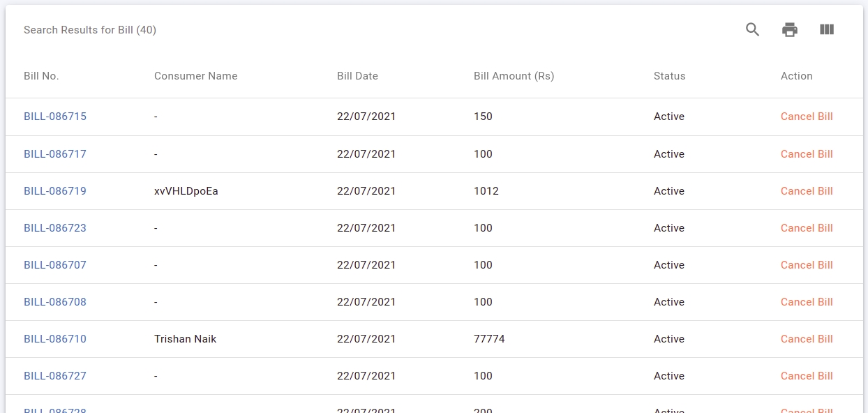Sort by Status column header
Screen dimensions: 868x413
pyautogui.click(x=669, y=76)
